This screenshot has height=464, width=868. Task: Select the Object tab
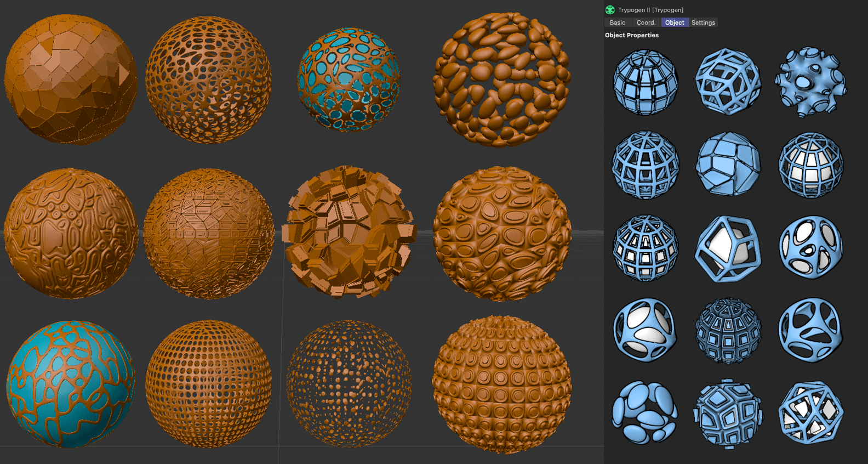tap(675, 22)
